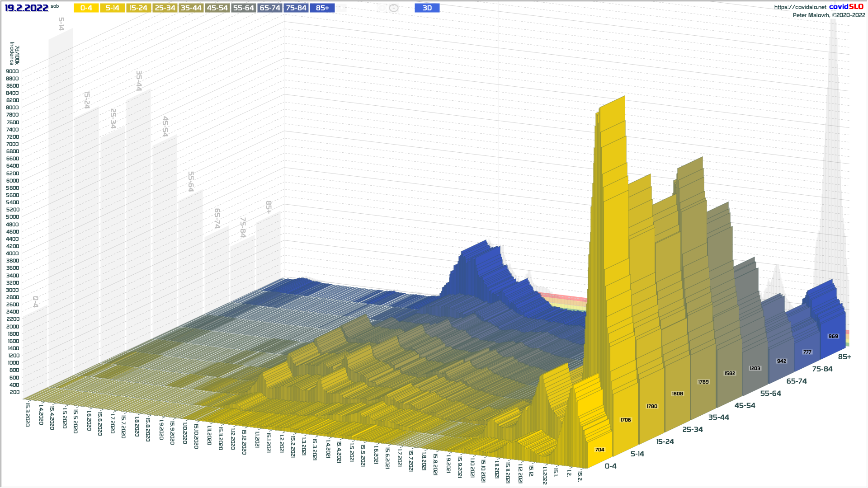Toggle the 25-34 age group legend
This screenshot has width=868, height=488.
(165, 8)
